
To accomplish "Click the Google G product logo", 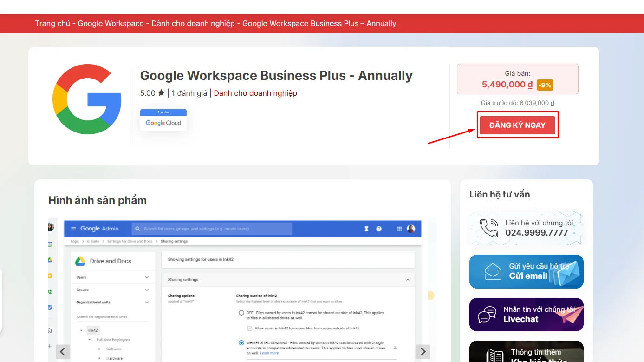I will (x=87, y=99).
